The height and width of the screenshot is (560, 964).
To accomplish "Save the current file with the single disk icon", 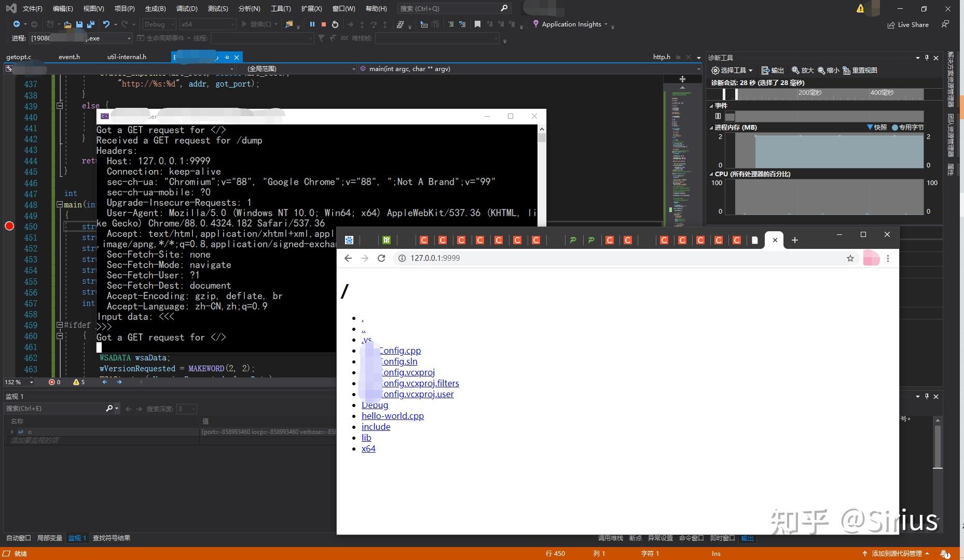I will click(x=79, y=24).
